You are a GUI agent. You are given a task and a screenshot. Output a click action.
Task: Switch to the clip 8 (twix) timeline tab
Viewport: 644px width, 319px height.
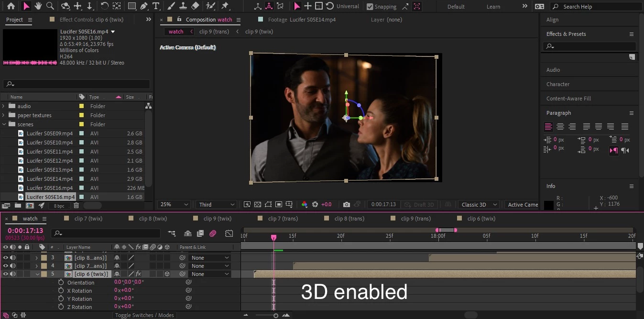pyautogui.click(x=153, y=219)
